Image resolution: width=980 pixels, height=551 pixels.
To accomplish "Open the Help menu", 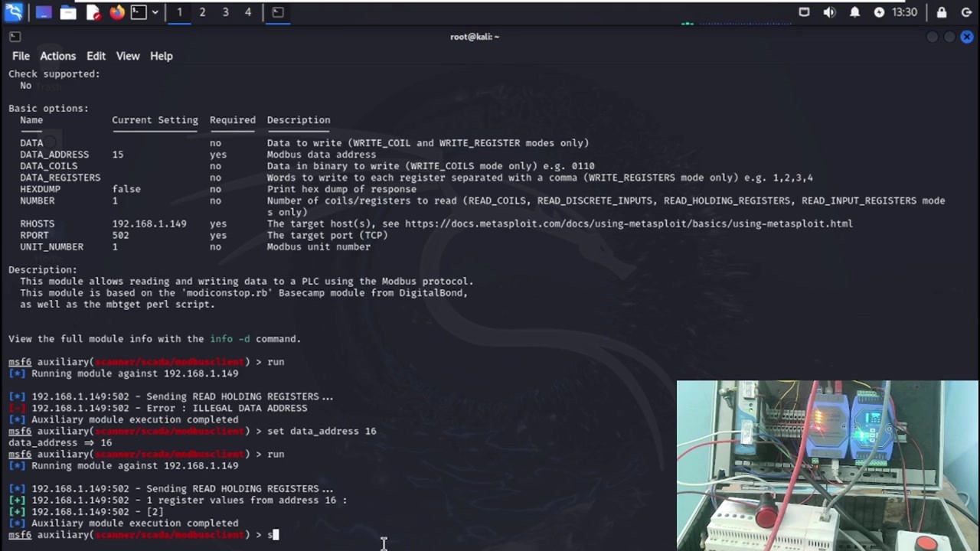I will pos(161,56).
